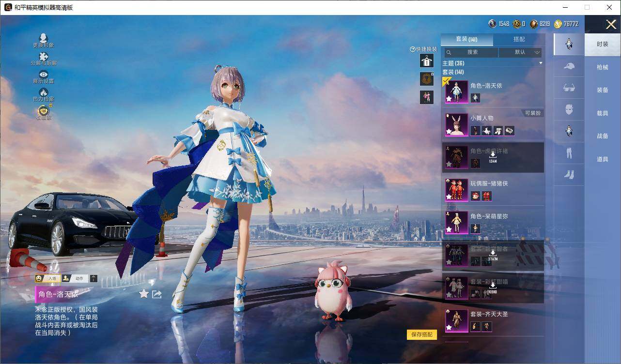The height and width of the screenshot is (364, 621).
Task: Click the 和平精英模拟器 title bar app icon
Action: 8,7
